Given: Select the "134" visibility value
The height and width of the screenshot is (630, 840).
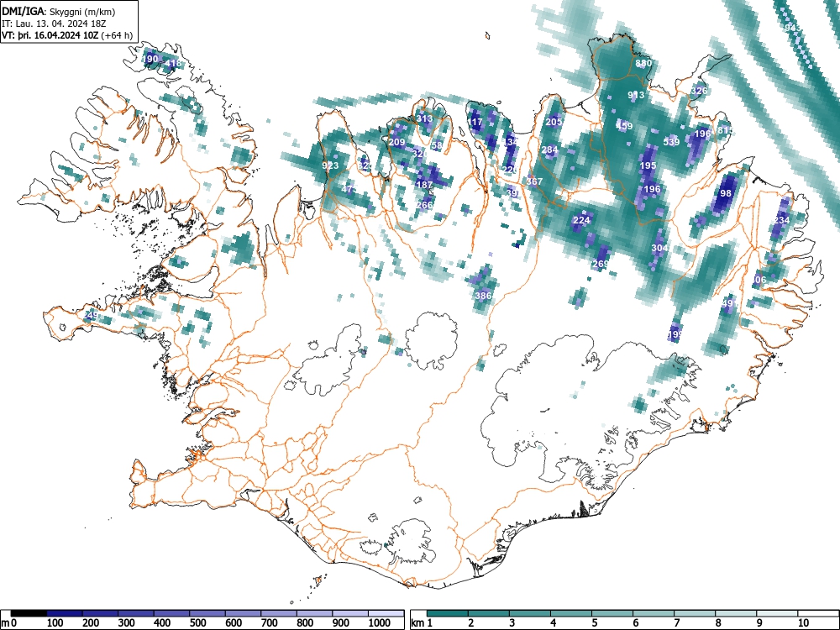Looking at the screenshot, I should pyautogui.click(x=511, y=142).
